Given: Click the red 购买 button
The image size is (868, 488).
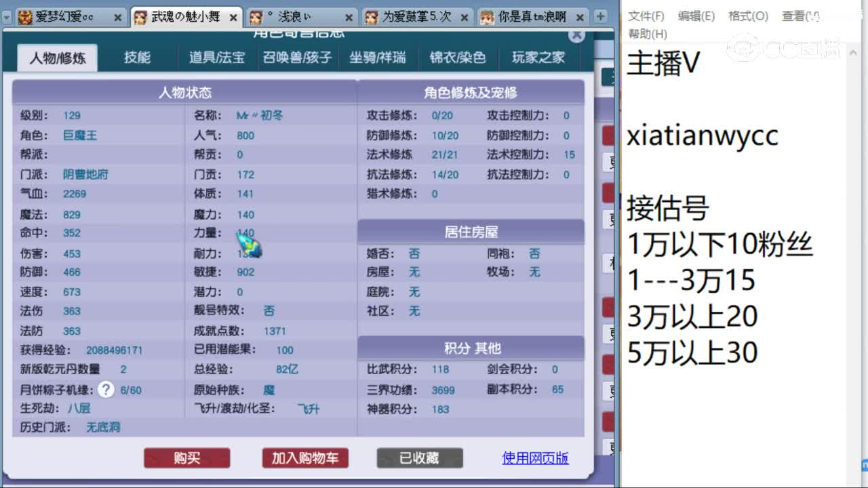Looking at the screenshot, I should 187,458.
